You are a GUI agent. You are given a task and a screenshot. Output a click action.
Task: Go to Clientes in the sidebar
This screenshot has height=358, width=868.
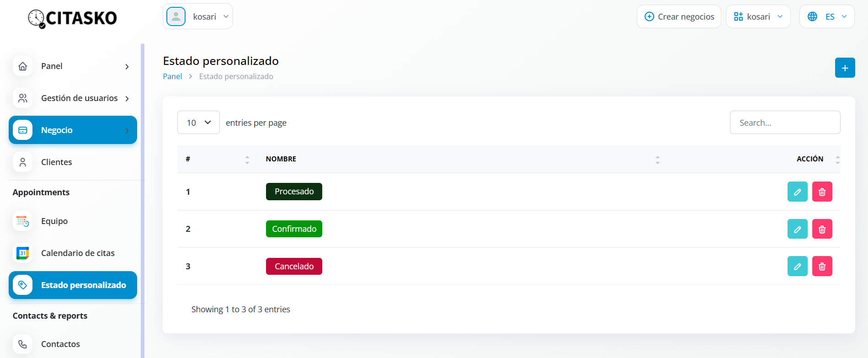tap(56, 162)
